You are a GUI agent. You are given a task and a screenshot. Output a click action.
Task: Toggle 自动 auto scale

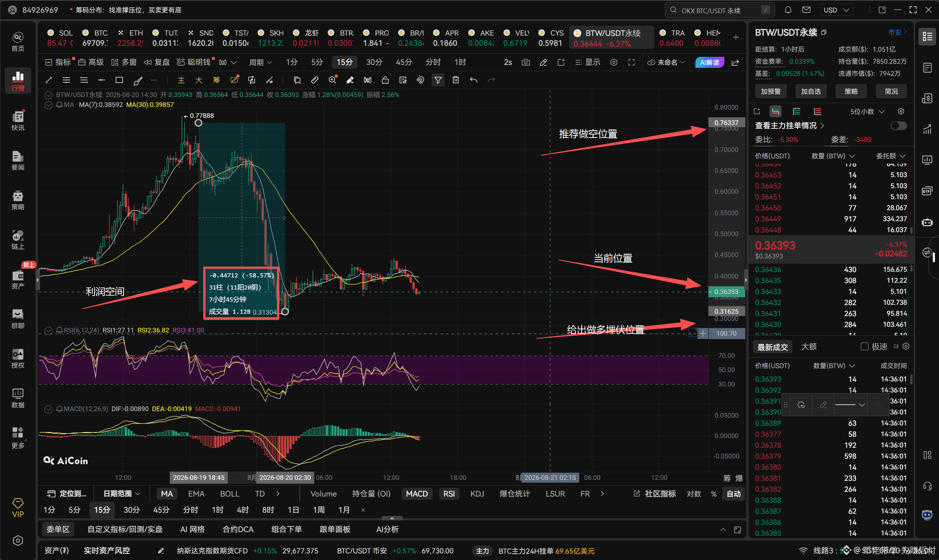(x=734, y=494)
